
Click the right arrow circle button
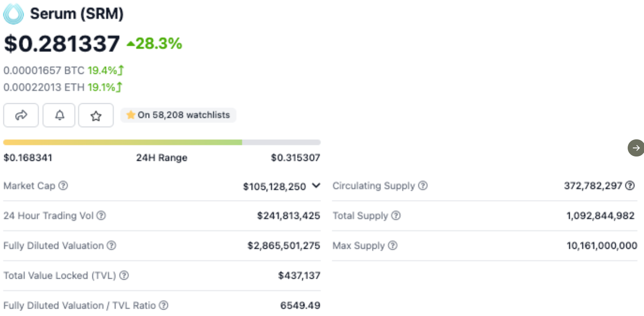tap(636, 148)
